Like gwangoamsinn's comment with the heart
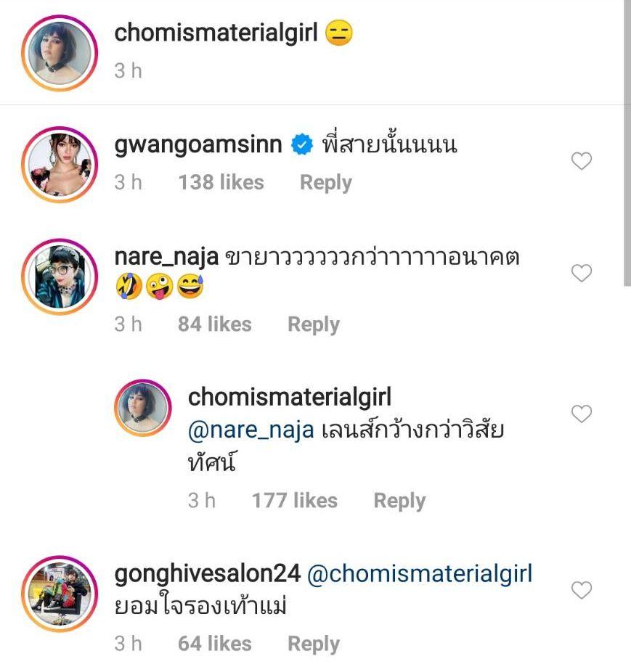This screenshot has height=672, width=631. tap(582, 161)
